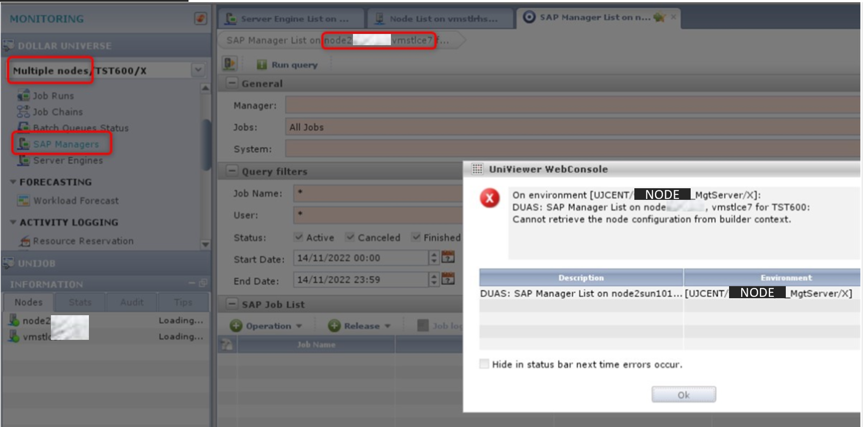Open the Start Date calendar picker

448,257
